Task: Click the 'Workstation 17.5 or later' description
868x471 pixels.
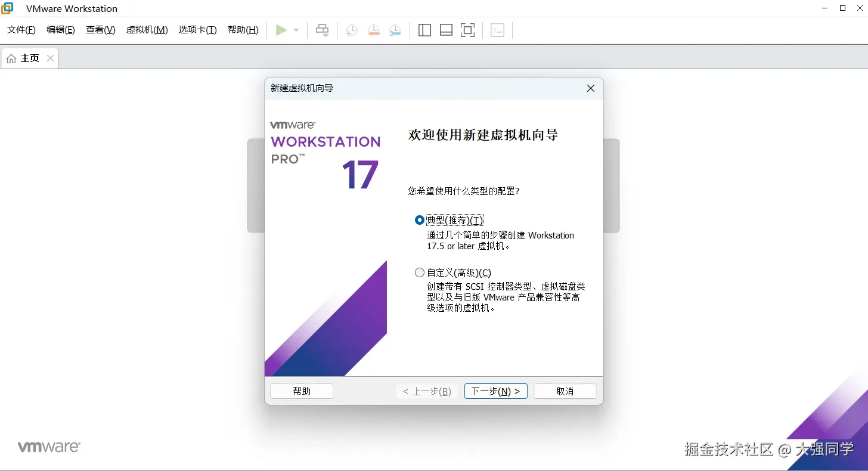Action: pyautogui.click(x=501, y=241)
